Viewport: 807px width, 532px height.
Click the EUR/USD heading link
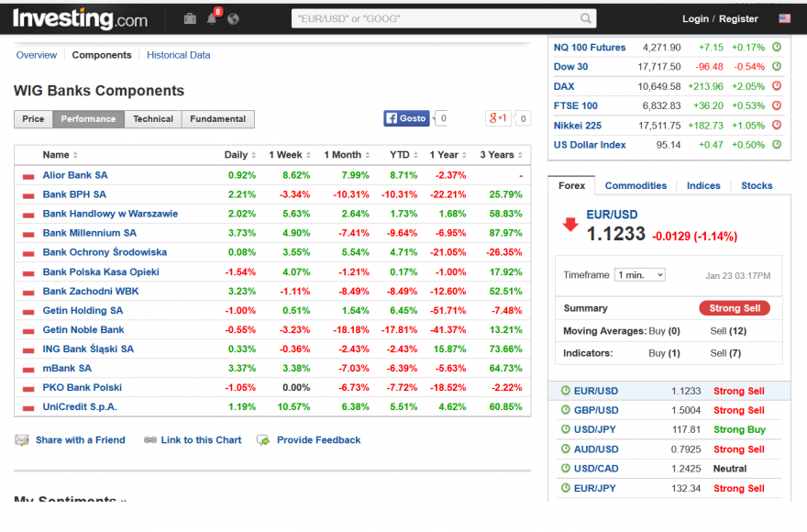point(612,215)
